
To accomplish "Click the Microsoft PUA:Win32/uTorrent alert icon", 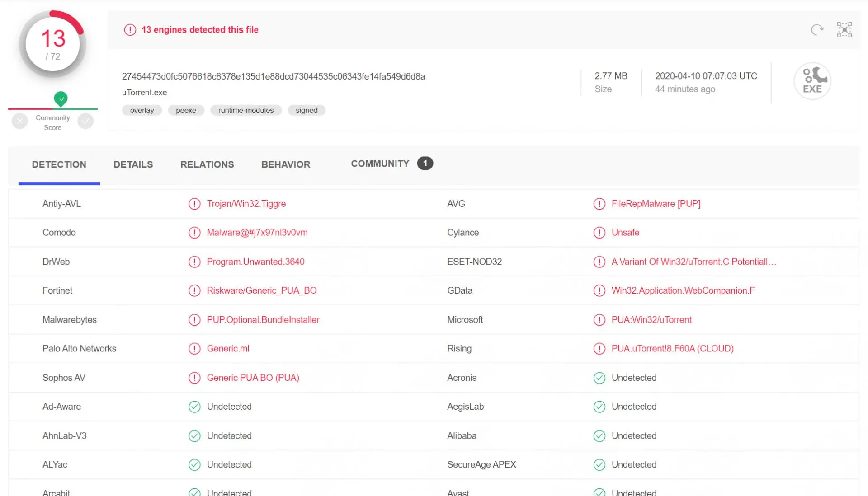I will (x=599, y=320).
